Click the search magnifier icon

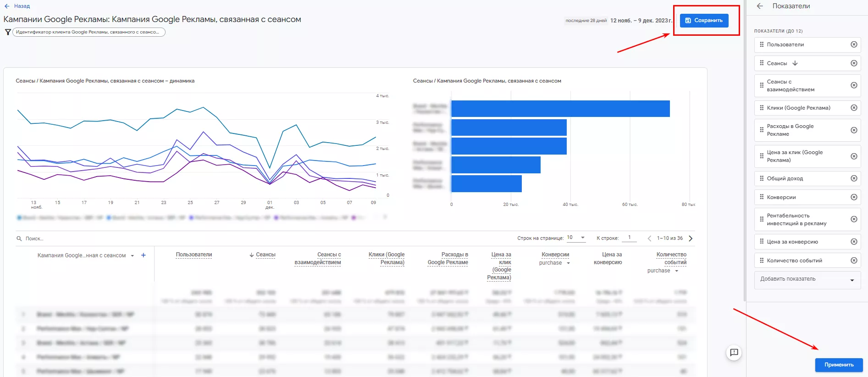pyautogui.click(x=19, y=238)
